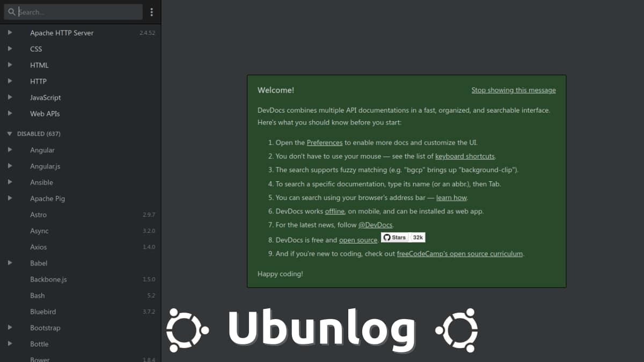Expand the JavaScript documentation tree
644x362 pixels.
10,98
